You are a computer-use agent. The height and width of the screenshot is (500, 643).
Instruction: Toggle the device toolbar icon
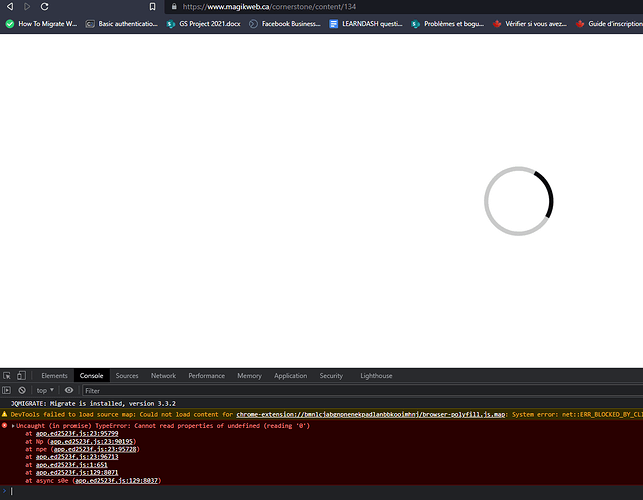point(23,376)
